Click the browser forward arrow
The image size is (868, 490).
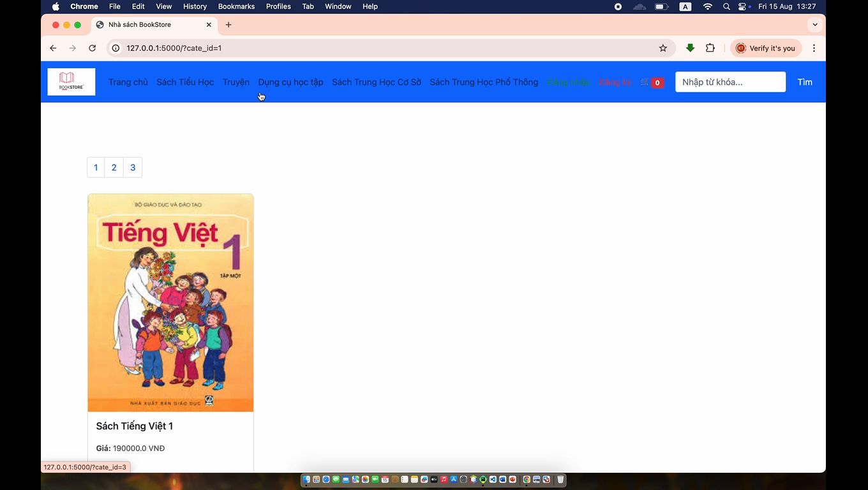pyautogui.click(x=73, y=48)
